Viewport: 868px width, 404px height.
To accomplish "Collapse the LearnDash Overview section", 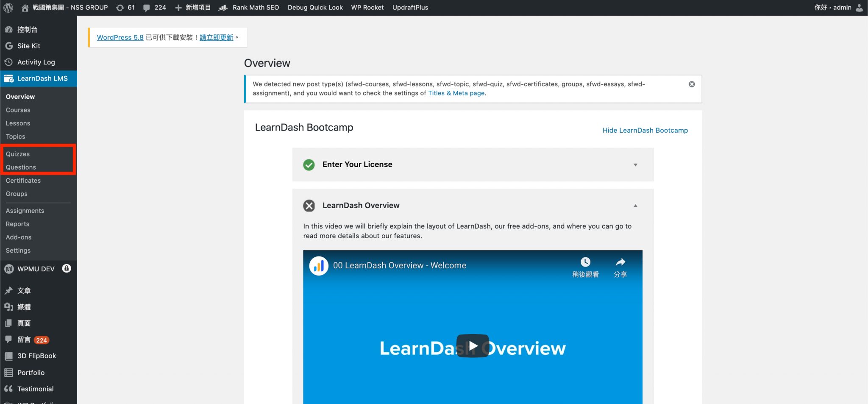I will click(635, 206).
